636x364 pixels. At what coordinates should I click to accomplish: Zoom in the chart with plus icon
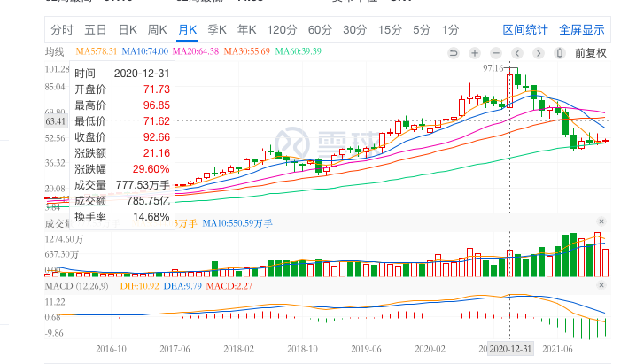point(475,53)
